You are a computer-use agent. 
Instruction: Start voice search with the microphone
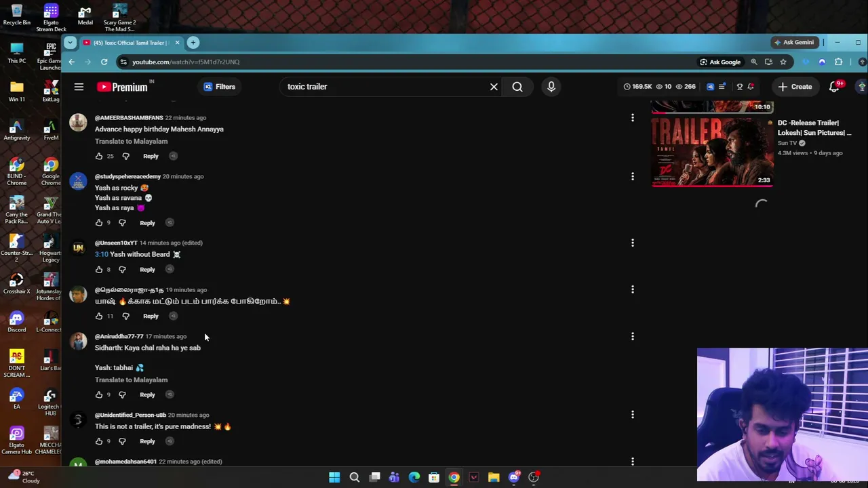551,87
